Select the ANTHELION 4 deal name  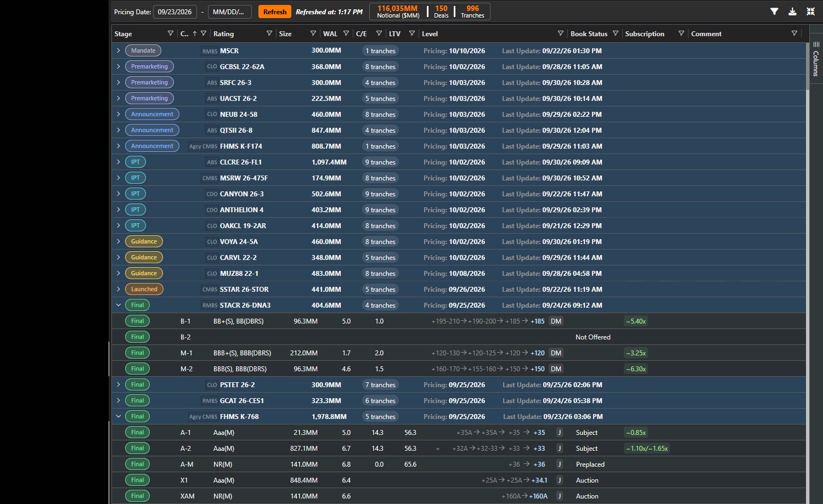pos(242,209)
